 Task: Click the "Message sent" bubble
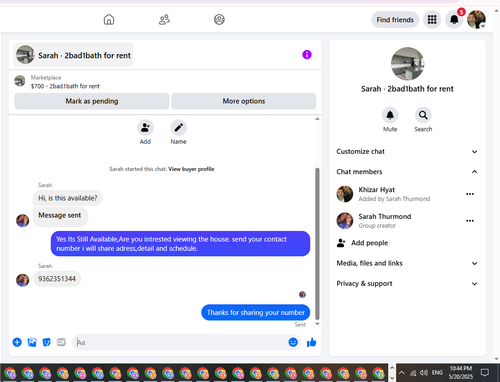(60, 216)
